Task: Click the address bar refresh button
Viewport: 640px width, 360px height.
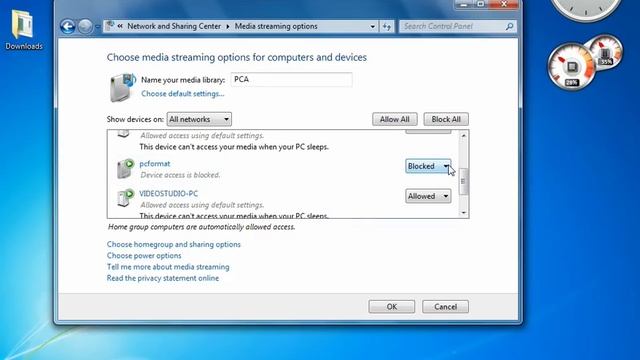Action: coord(387,27)
